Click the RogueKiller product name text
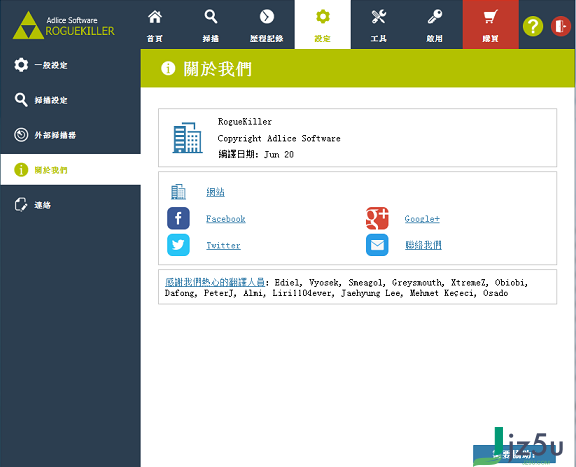 [245, 122]
